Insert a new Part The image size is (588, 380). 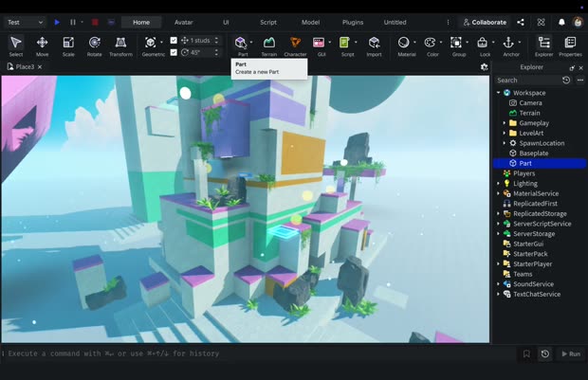coord(240,43)
